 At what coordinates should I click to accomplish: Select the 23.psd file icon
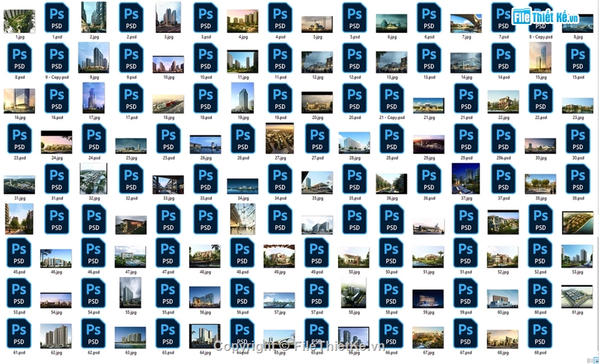20,139
